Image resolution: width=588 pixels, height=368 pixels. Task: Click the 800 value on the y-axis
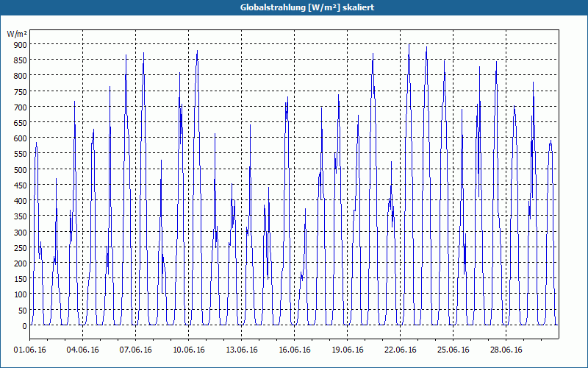[21, 76]
